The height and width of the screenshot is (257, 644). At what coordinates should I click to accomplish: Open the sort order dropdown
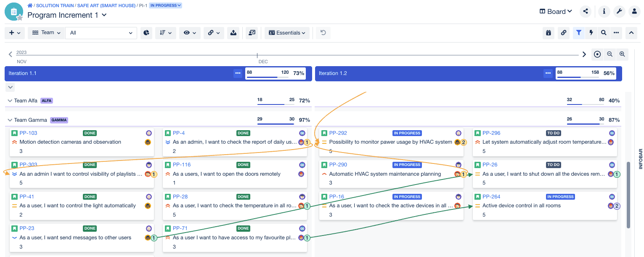tap(166, 33)
